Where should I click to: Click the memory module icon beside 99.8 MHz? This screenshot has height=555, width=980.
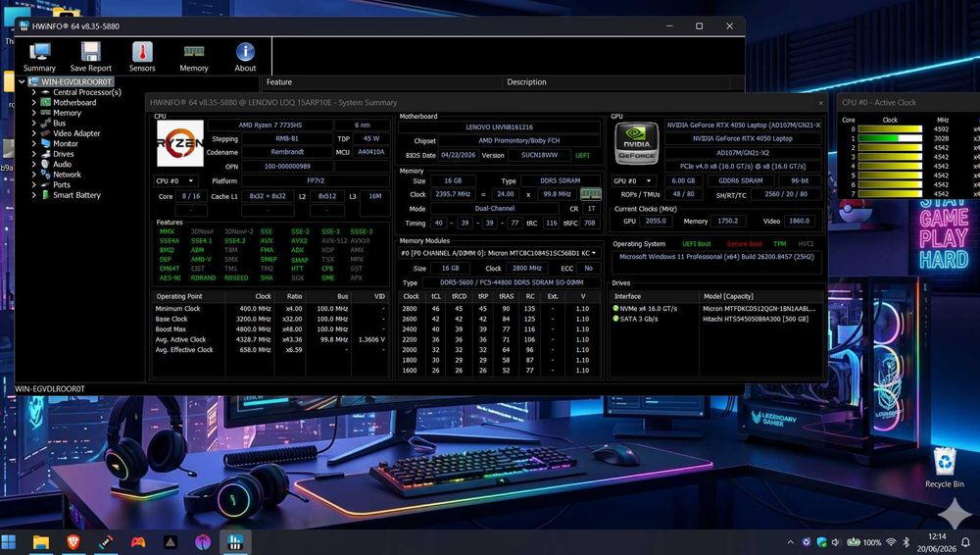[590, 194]
